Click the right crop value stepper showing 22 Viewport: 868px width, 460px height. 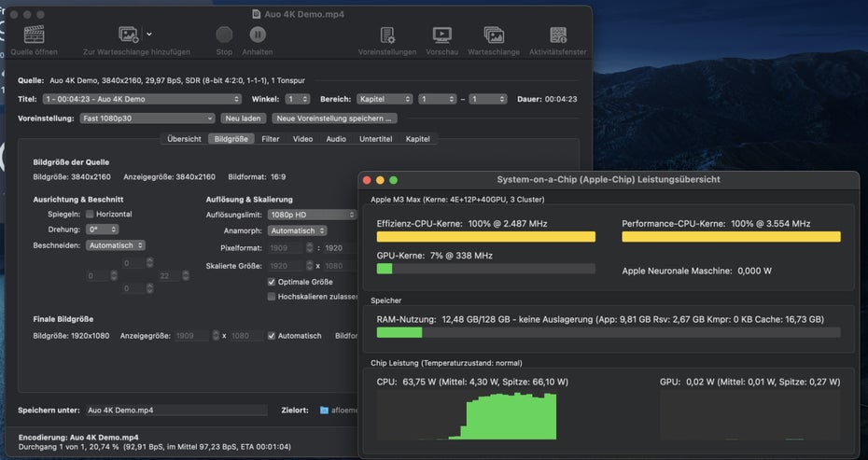pyautogui.click(x=186, y=275)
